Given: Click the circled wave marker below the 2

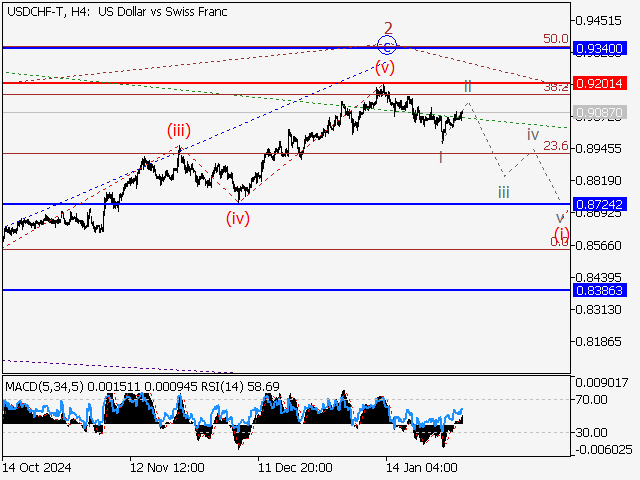Looking at the screenshot, I should [387, 45].
